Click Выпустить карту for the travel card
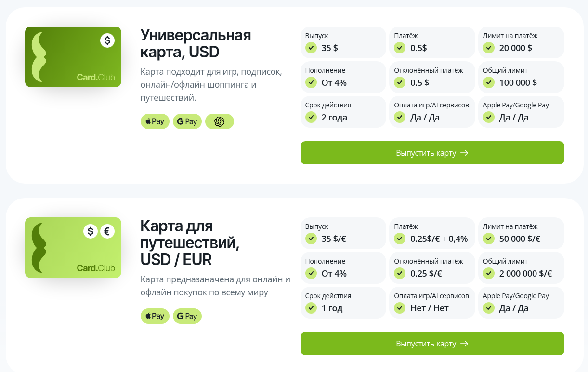This screenshot has height=372, width=588. pos(432,344)
